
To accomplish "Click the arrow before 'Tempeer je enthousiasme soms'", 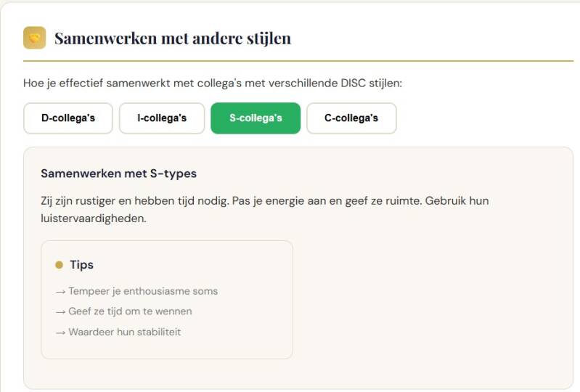I will click(61, 291).
